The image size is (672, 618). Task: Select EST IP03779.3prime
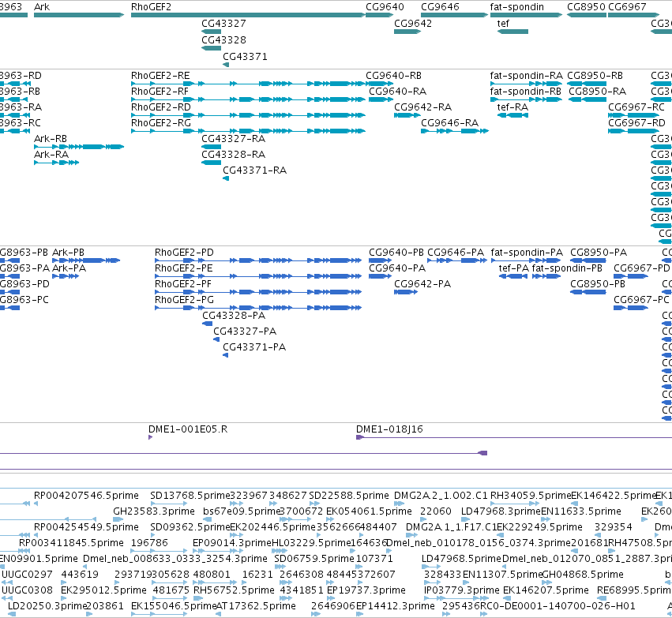pos(462,590)
